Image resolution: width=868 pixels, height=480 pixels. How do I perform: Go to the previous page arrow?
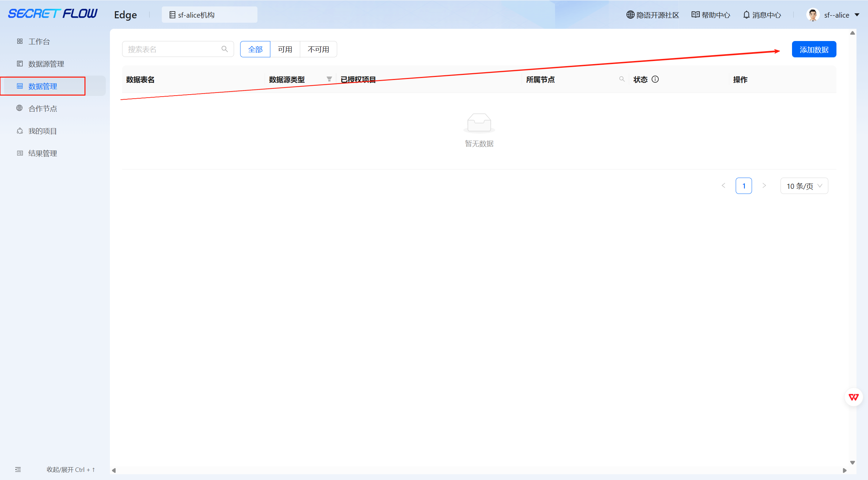point(724,186)
